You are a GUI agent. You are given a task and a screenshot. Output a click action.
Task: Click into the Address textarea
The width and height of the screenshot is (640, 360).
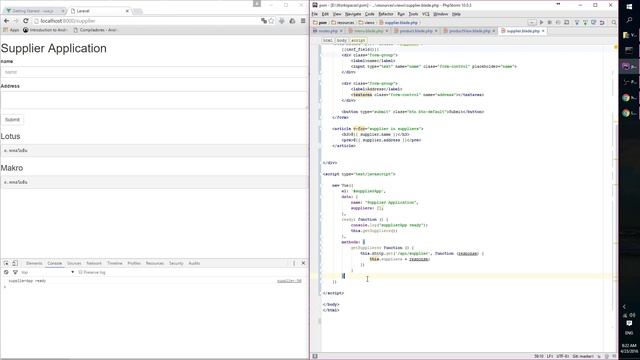point(154,100)
